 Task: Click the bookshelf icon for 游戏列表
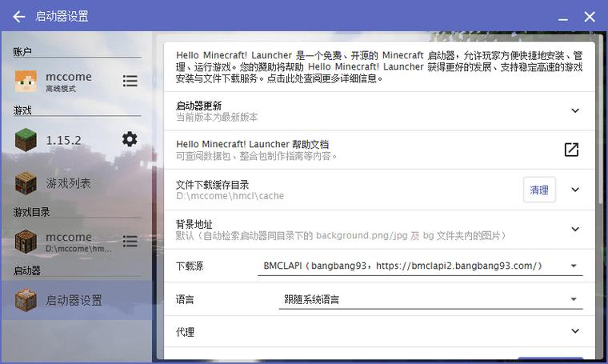(x=26, y=183)
